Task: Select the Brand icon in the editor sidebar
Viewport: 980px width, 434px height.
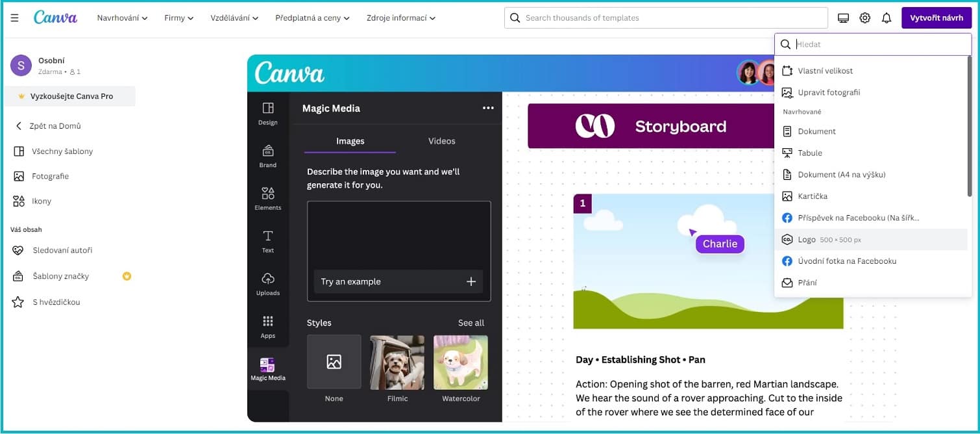Action: 267,155
